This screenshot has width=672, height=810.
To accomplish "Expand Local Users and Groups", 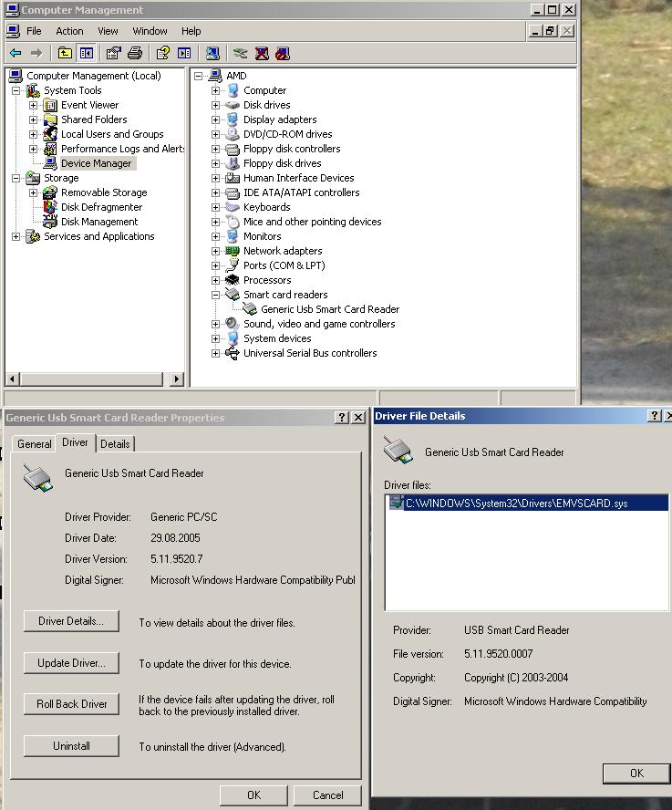I will click(33, 134).
